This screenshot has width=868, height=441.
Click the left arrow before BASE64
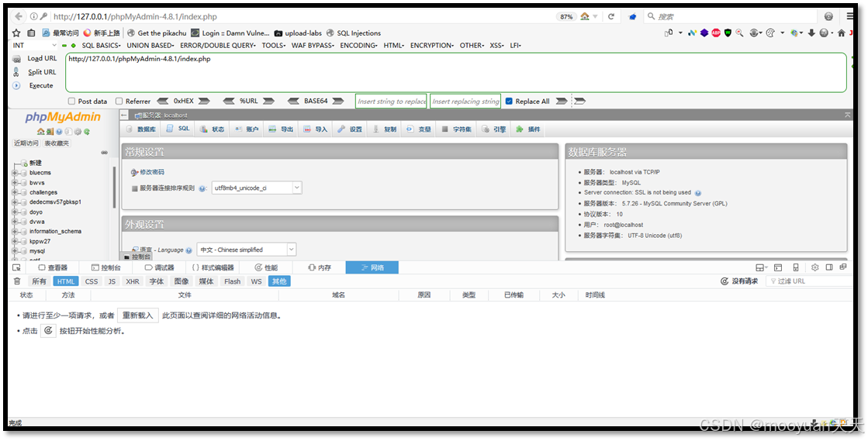tap(295, 102)
